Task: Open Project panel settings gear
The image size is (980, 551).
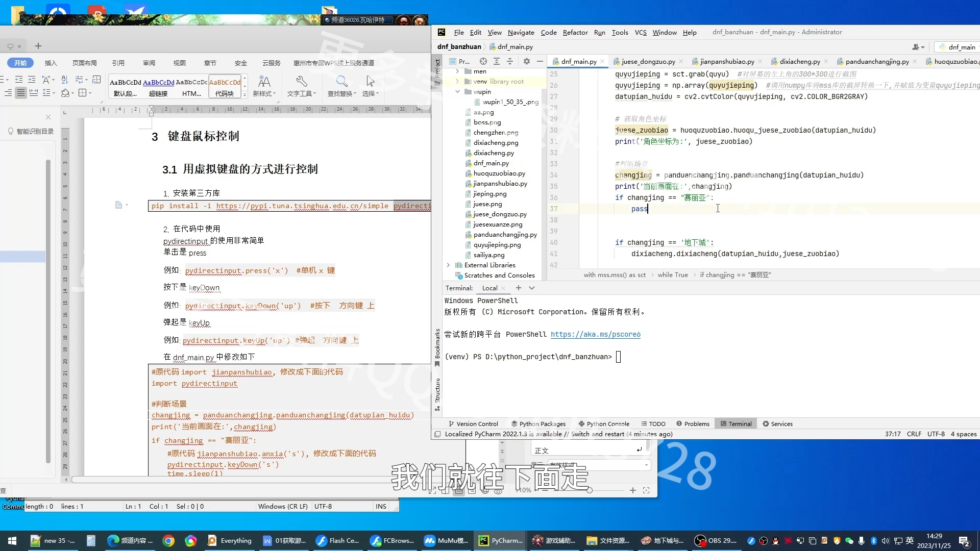Action: click(527, 61)
